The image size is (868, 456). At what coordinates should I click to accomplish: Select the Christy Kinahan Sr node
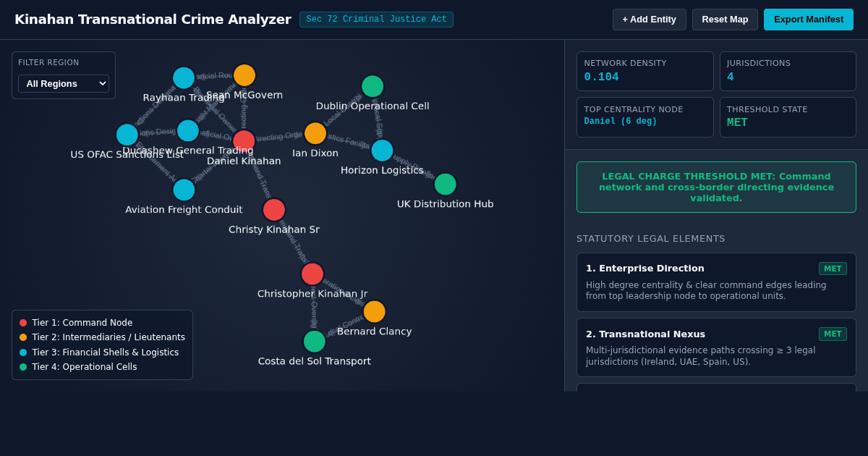[x=274, y=210]
